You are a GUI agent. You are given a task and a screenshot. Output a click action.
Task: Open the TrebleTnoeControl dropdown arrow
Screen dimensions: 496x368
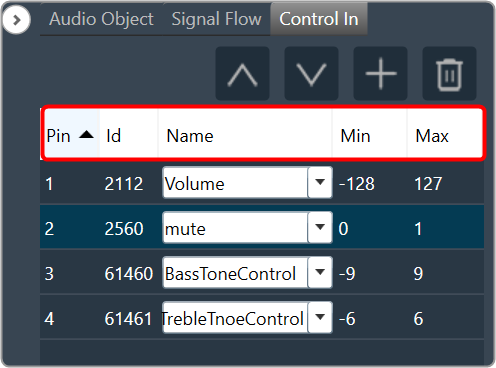320,317
